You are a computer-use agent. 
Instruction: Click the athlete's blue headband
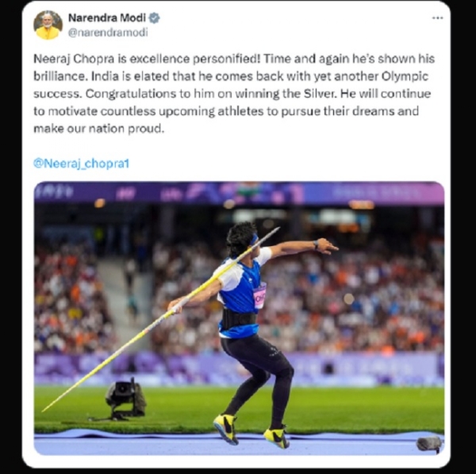254,239
